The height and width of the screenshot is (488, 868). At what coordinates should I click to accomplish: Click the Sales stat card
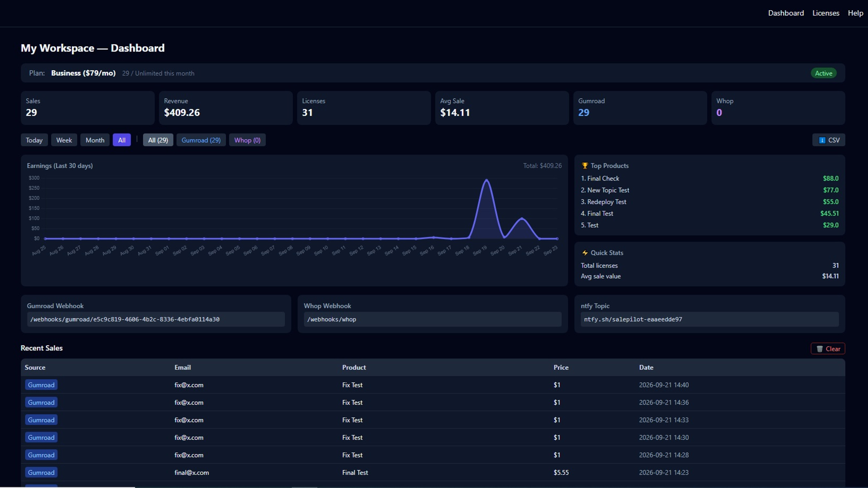pos(87,108)
